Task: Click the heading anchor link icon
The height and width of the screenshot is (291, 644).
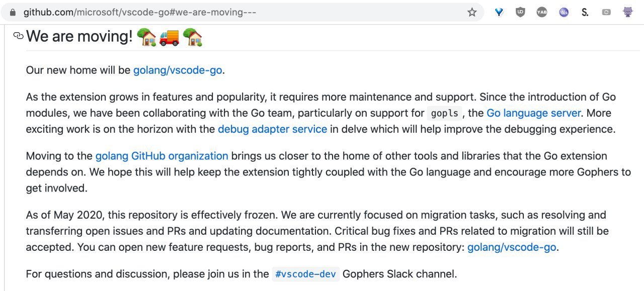Action: [x=19, y=36]
